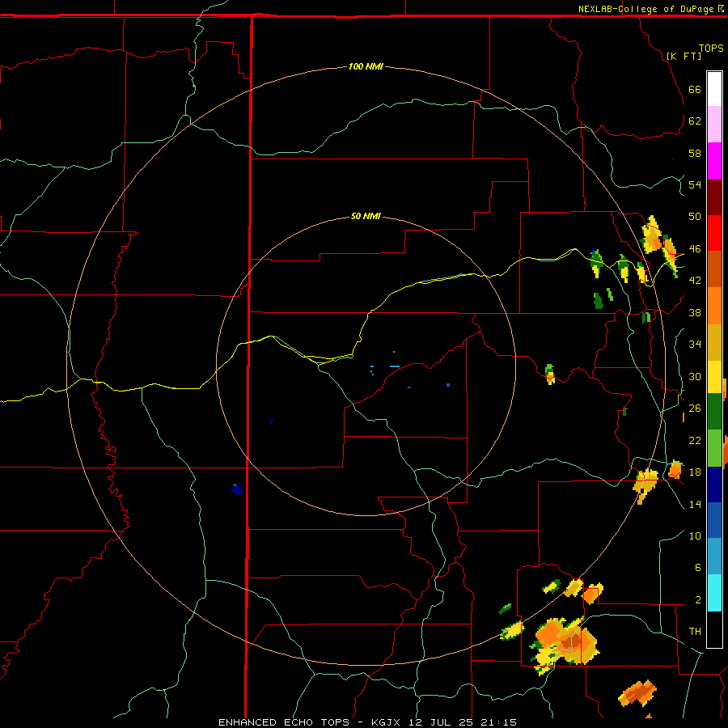This screenshot has height=728, width=728.
Task: Click the medium blue 18 kft swatch
Action: click(714, 520)
